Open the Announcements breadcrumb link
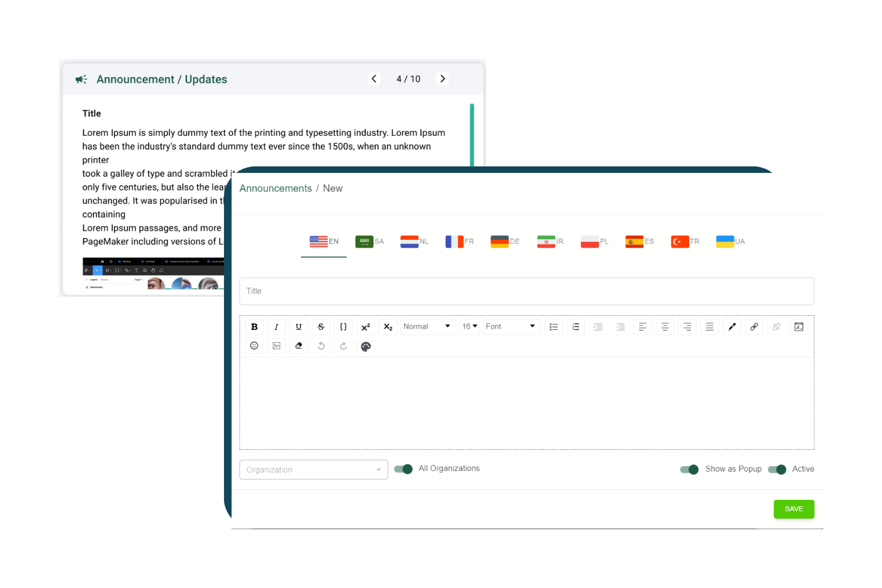The height and width of the screenshot is (588, 882). click(276, 189)
